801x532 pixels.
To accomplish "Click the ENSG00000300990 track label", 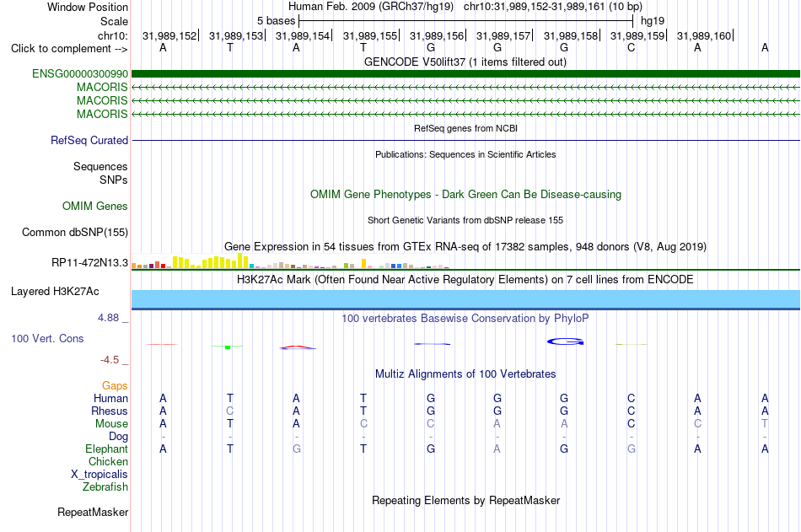I will click(x=80, y=73).
